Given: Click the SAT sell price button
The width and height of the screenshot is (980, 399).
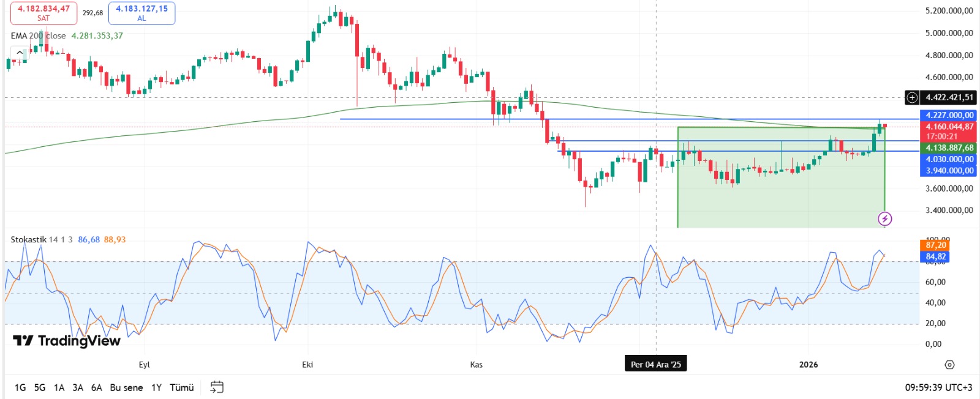Looking at the screenshot, I should (43, 13).
